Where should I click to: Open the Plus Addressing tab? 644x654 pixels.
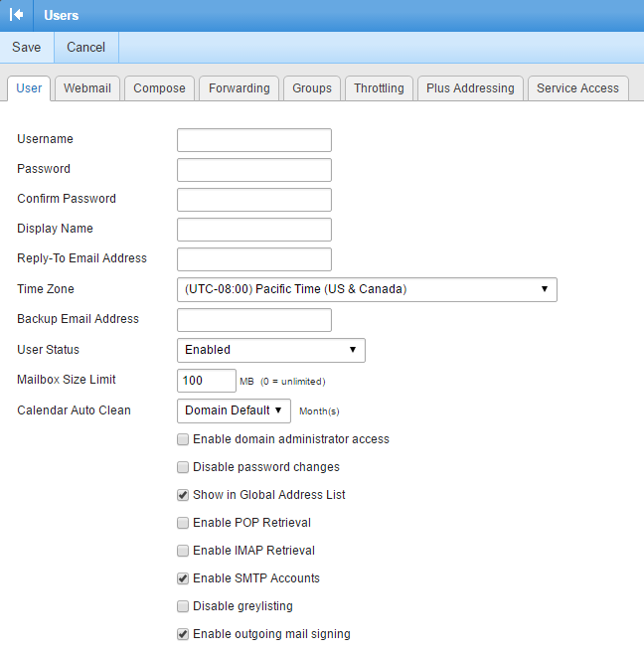tap(470, 88)
